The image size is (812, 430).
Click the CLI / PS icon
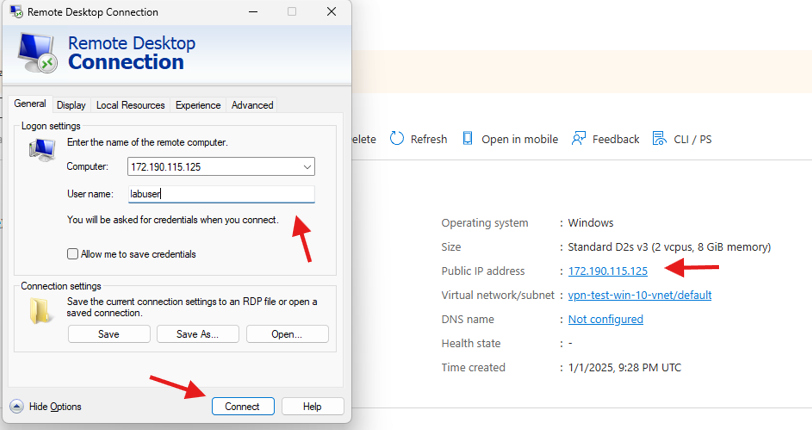click(x=660, y=138)
